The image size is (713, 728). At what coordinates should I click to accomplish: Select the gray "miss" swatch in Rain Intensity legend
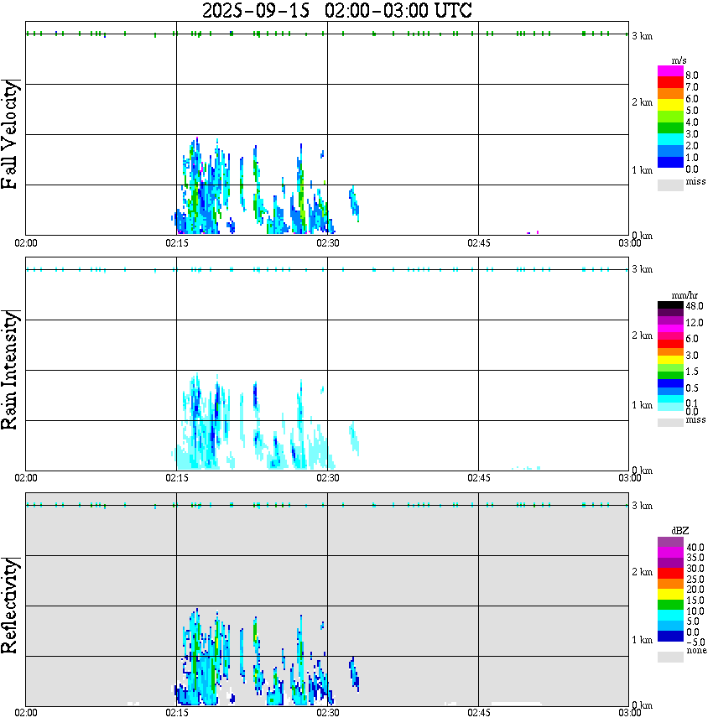(670, 423)
